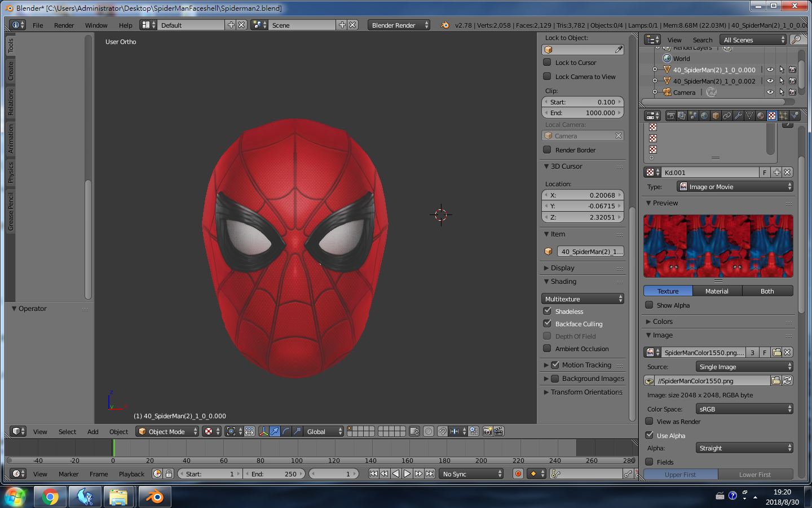812x508 pixels.
Task: Hide the Camera object with eye icon
Action: pos(770,92)
